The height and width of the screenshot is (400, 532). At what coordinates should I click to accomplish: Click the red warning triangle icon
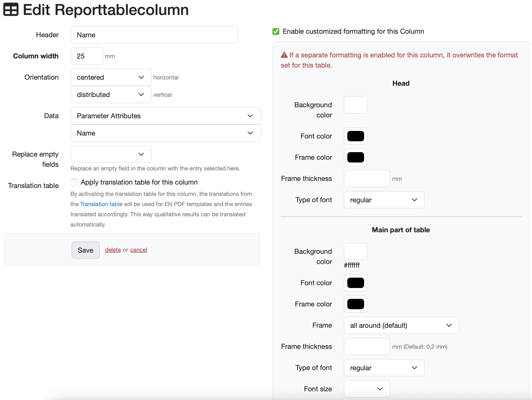(284, 55)
